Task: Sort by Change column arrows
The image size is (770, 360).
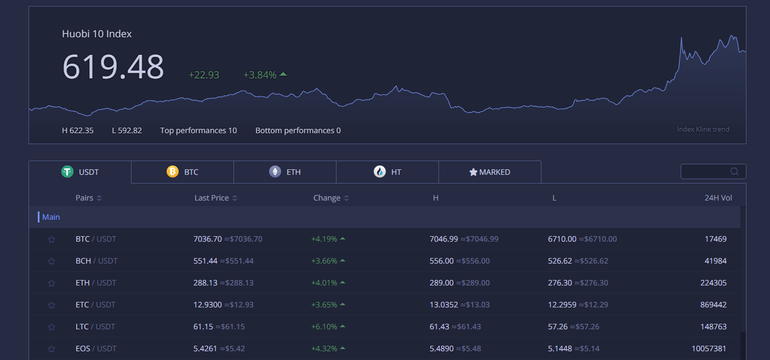Action: [346, 198]
